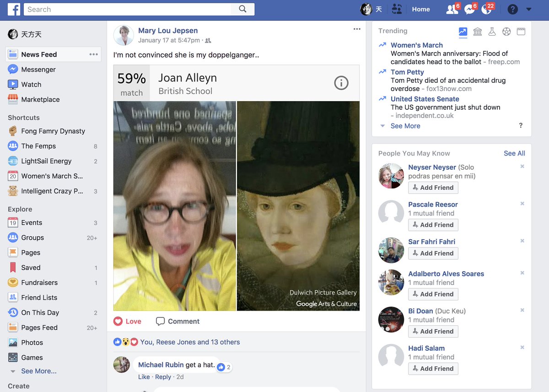Click Mary Lou Jepsen's profile picture
The height and width of the screenshot is (392, 549).
[x=124, y=35]
